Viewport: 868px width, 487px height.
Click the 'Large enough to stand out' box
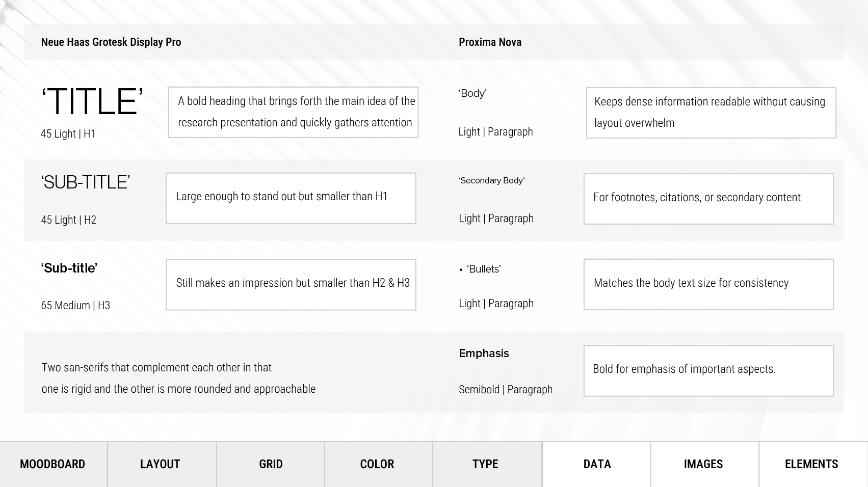tap(291, 198)
